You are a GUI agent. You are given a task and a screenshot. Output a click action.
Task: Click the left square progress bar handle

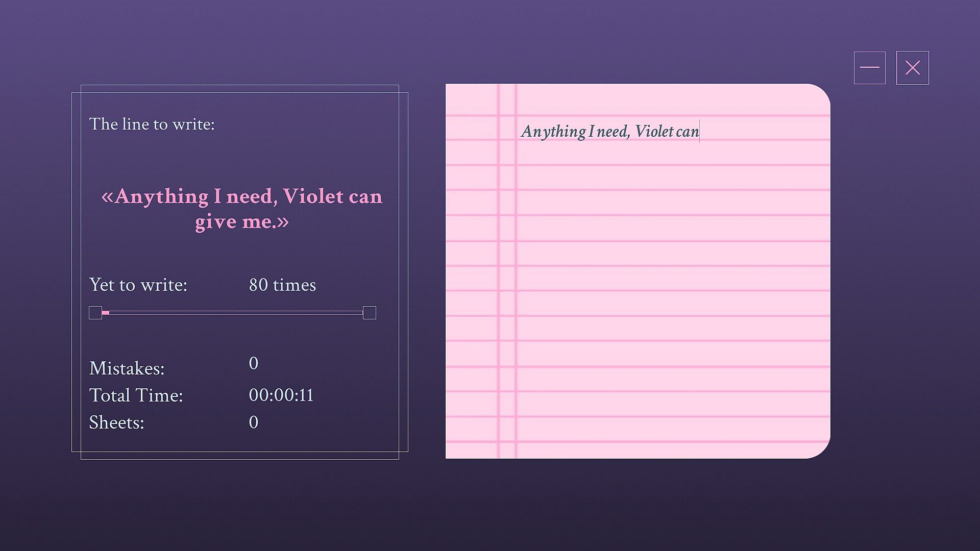coord(95,313)
